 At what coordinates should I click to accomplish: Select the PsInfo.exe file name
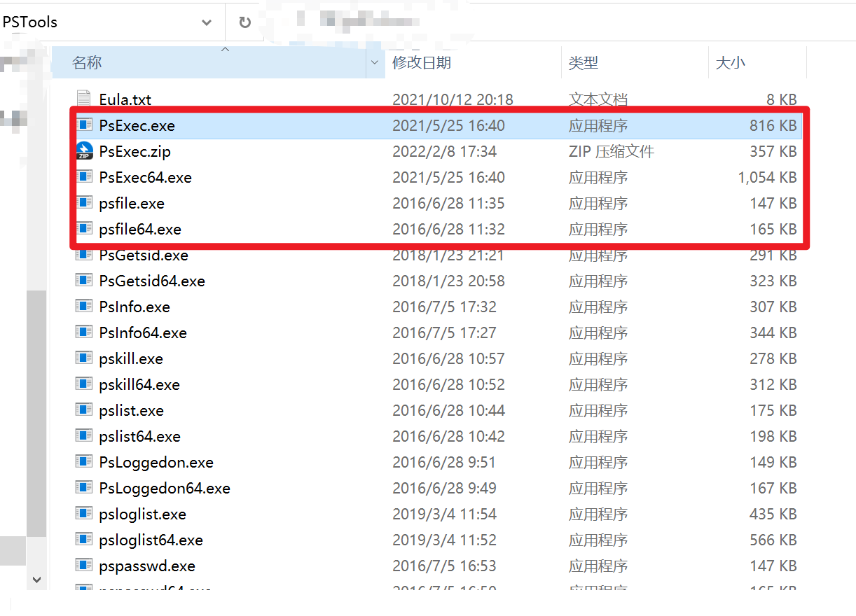point(134,307)
